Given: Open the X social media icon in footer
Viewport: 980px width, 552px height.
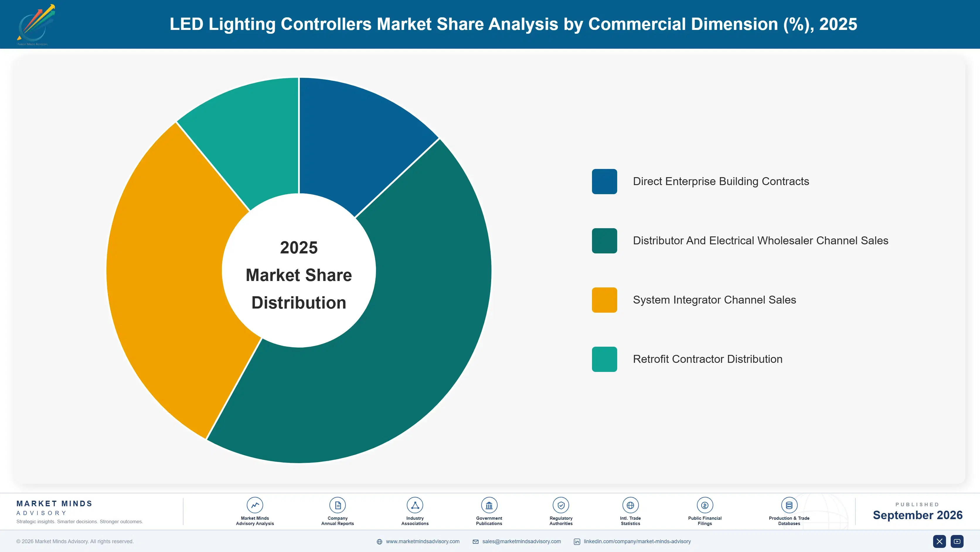Looking at the screenshot, I should [x=939, y=541].
